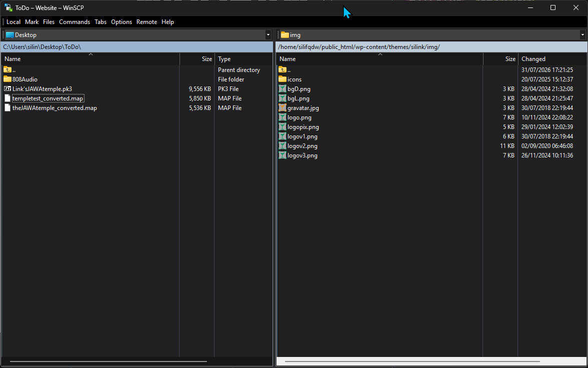
Task: Open the Tabs menu
Action: (100, 22)
